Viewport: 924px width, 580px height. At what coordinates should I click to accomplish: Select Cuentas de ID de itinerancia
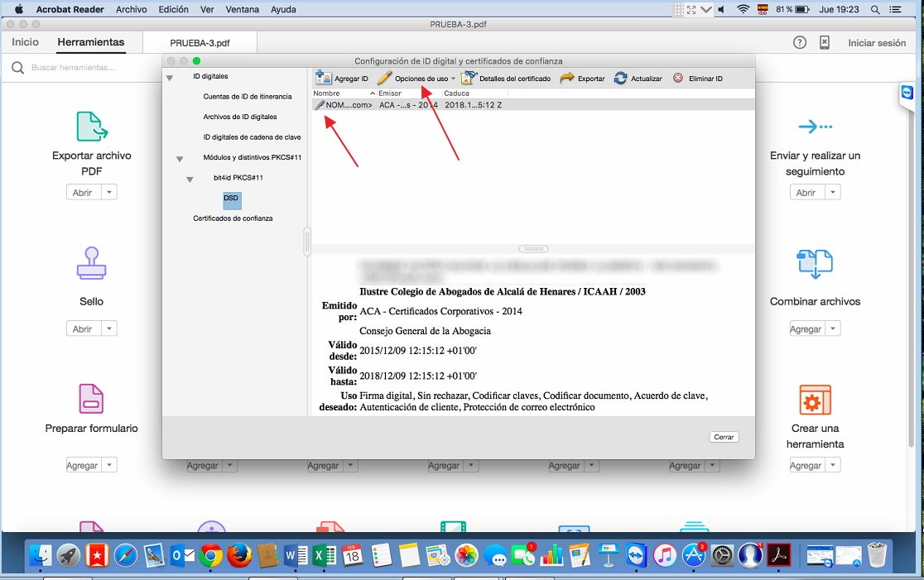tap(248, 97)
